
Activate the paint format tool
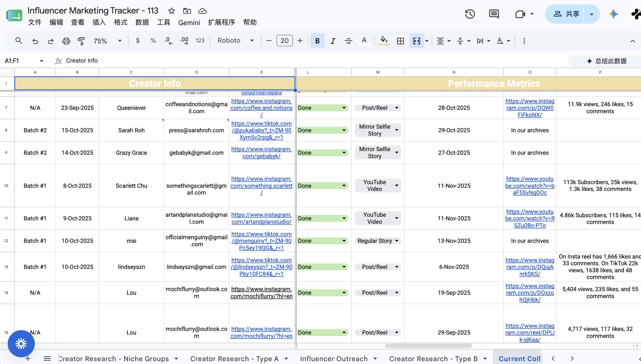(x=81, y=41)
